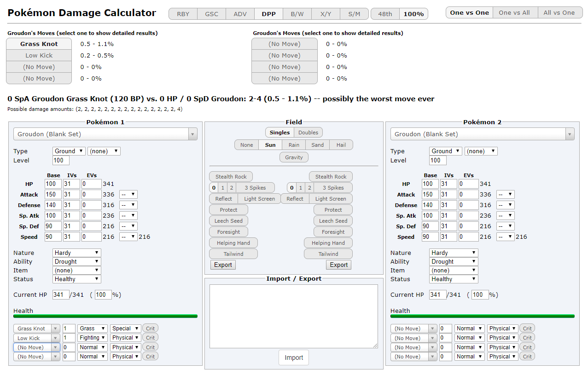
Task: Focus the Import / Export text area
Action: tap(294, 316)
